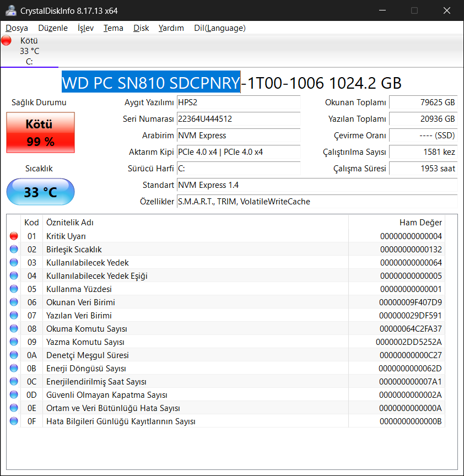Screen dimensions: 464x476
Task: Select the Enerji Döngüsü Sayısı attribute name
Action: click(86, 369)
